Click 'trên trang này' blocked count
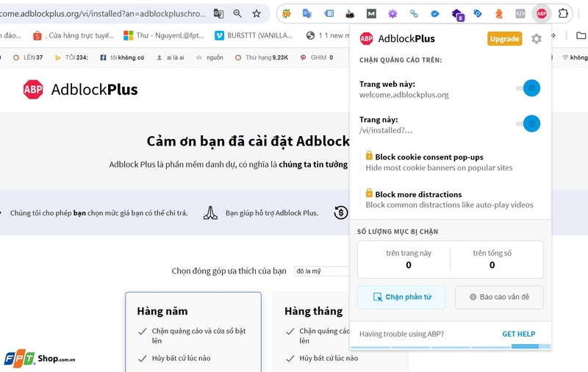Viewport: 588px width, 372px height. 409,260
